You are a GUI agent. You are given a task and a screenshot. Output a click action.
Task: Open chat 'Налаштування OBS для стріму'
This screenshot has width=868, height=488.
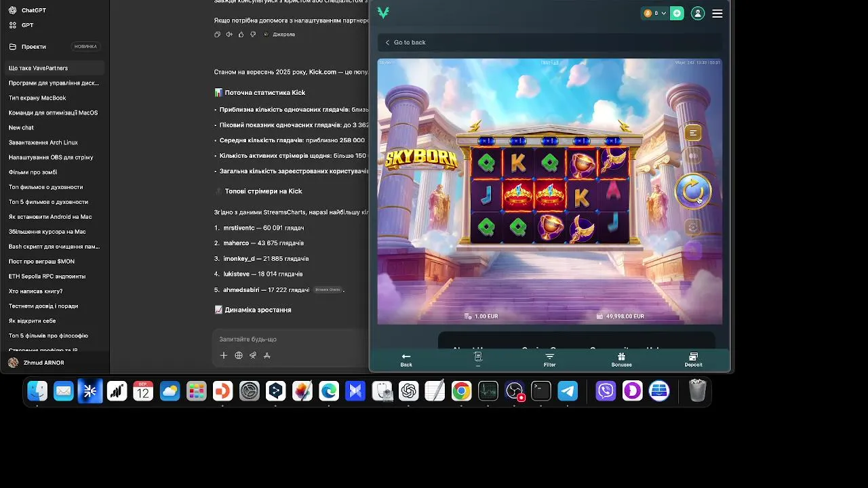(x=54, y=157)
